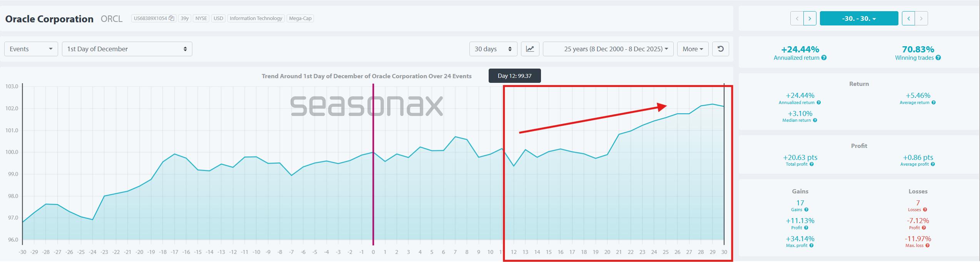
Task: Click the Mega-Cap badge
Action: click(x=300, y=18)
